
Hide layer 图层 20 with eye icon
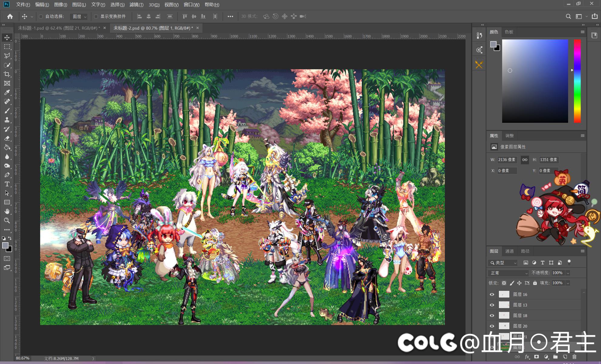pos(492,326)
